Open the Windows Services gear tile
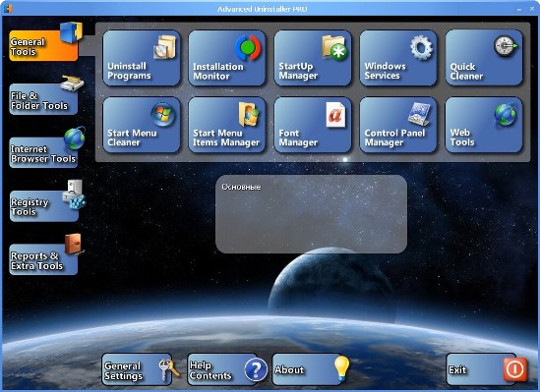 (x=398, y=58)
